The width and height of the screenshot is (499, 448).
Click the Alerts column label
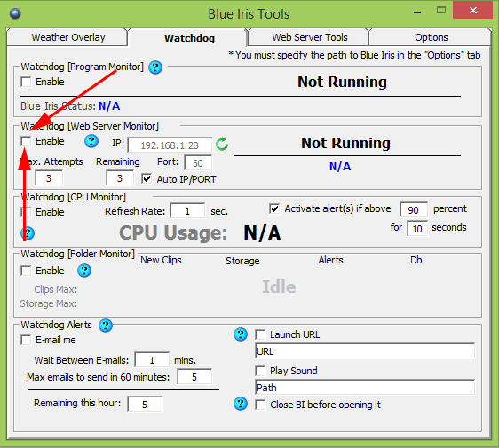click(330, 260)
